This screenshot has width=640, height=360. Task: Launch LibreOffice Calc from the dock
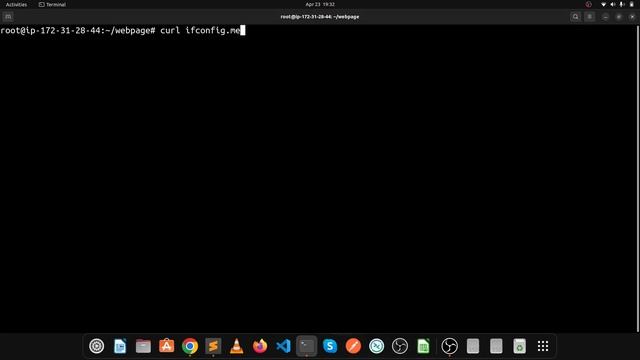[423, 346]
